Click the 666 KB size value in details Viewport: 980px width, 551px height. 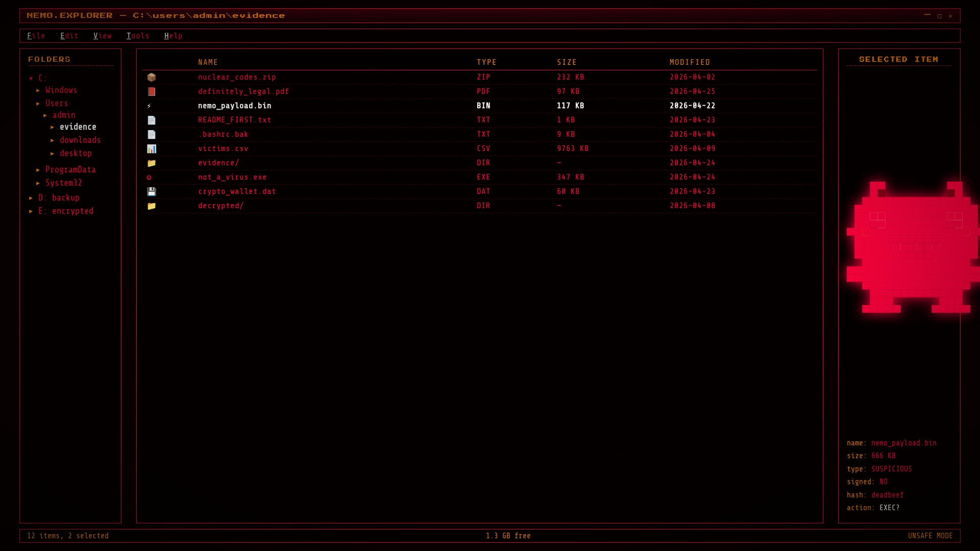pyautogui.click(x=883, y=456)
